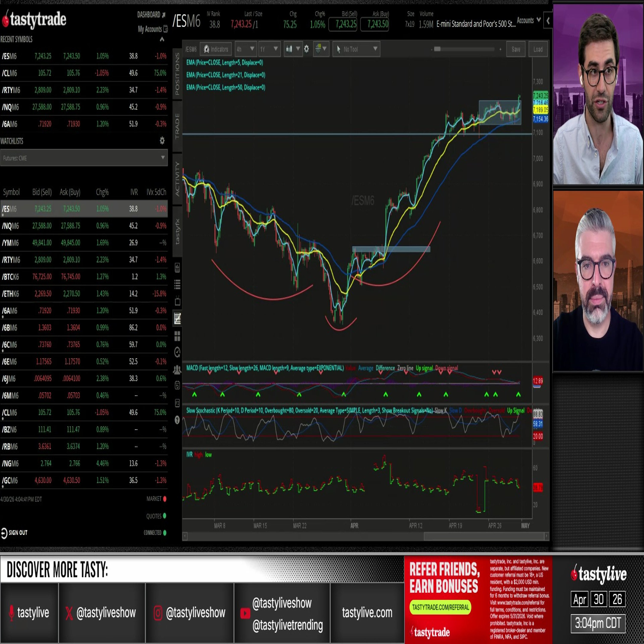The width and height of the screenshot is (644, 644).
Task: Click the red Market status indicator
Action: point(165,499)
